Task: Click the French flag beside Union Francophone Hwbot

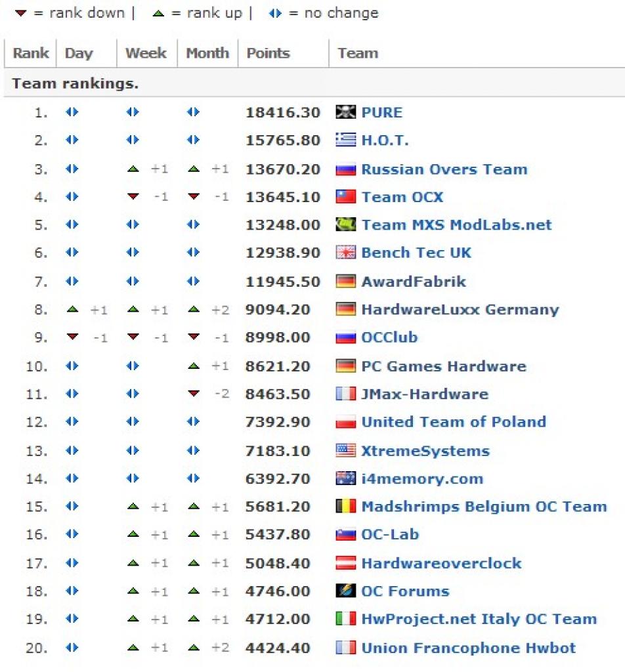Action: 345,647
